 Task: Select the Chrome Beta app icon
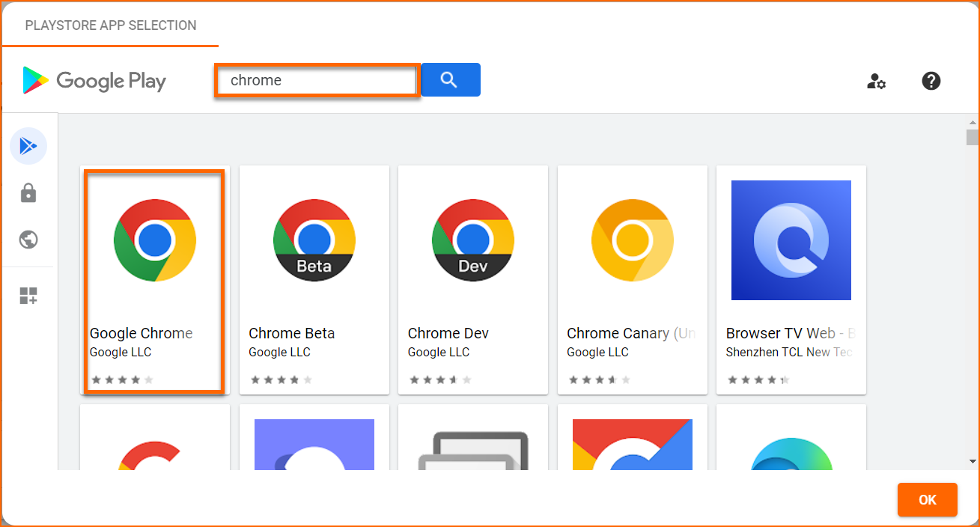coord(314,240)
